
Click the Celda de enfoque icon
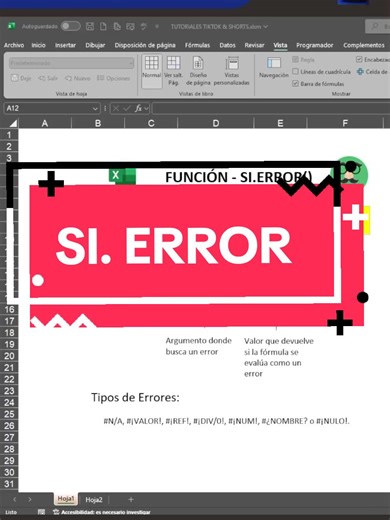pos(360,72)
